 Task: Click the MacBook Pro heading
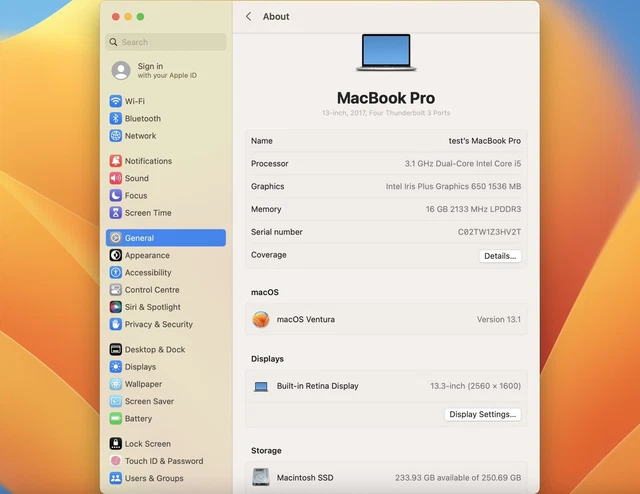(x=386, y=98)
